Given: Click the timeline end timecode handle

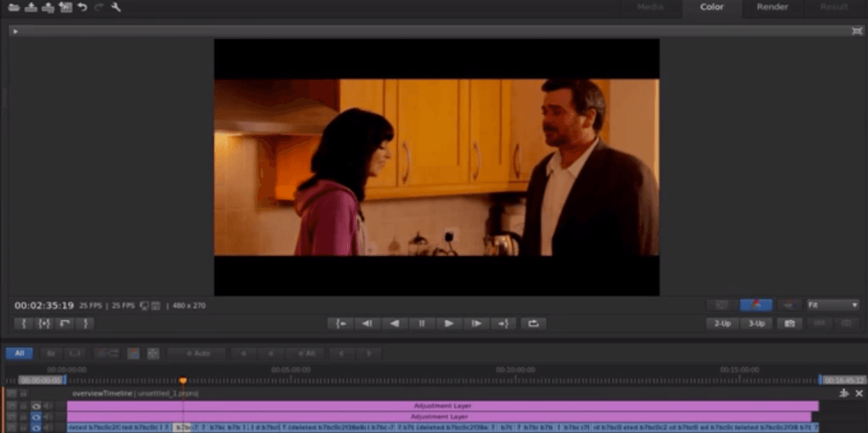Looking at the screenshot, I should (x=843, y=379).
